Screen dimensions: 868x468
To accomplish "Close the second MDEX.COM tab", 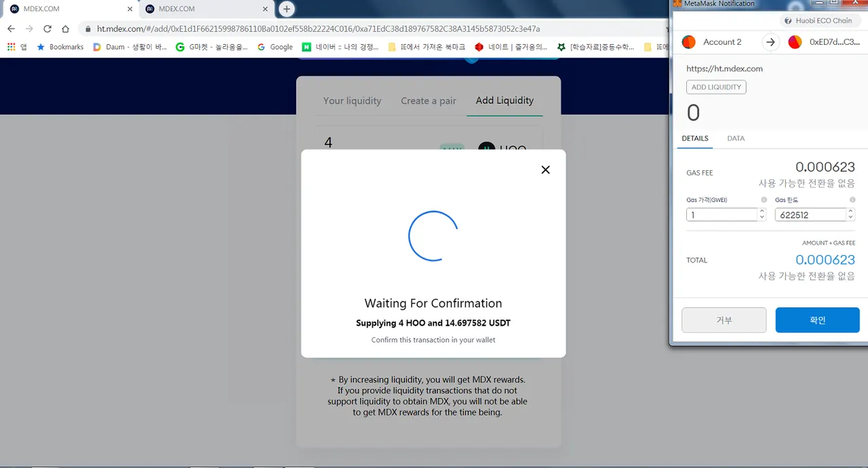I will click(x=266, y=9).
